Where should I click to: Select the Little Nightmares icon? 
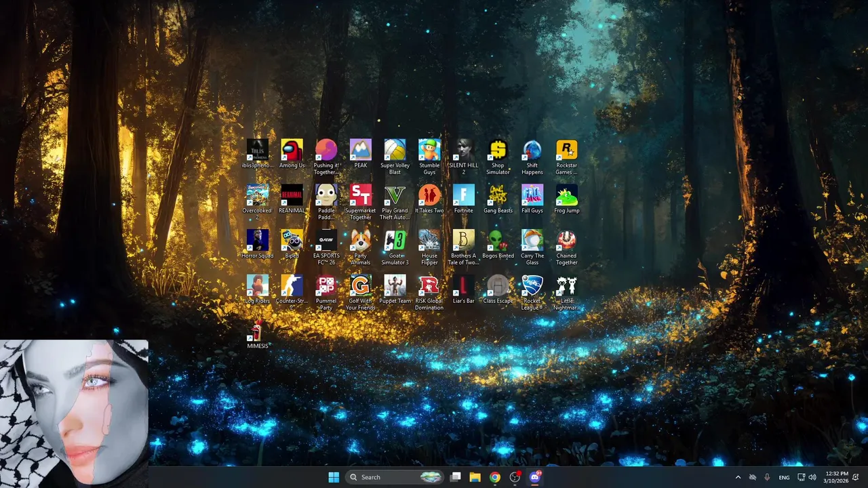tap(567, 293)
